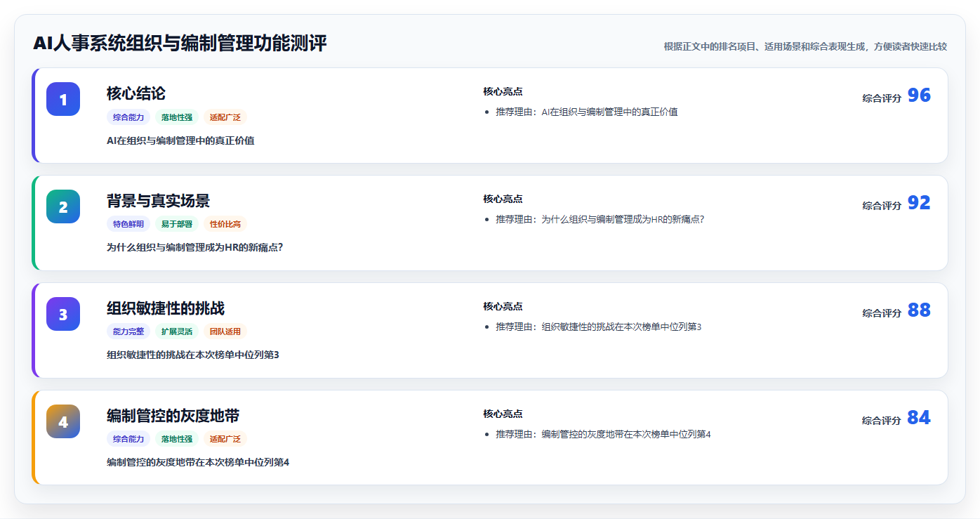Open the 编制管控的灰度地带 card heading
Screen dimensions: 980x519
click(173, 416)
